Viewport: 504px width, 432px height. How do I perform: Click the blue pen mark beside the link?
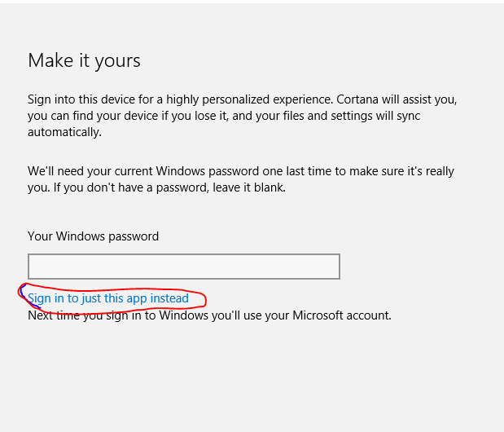(x=26, y=295)
